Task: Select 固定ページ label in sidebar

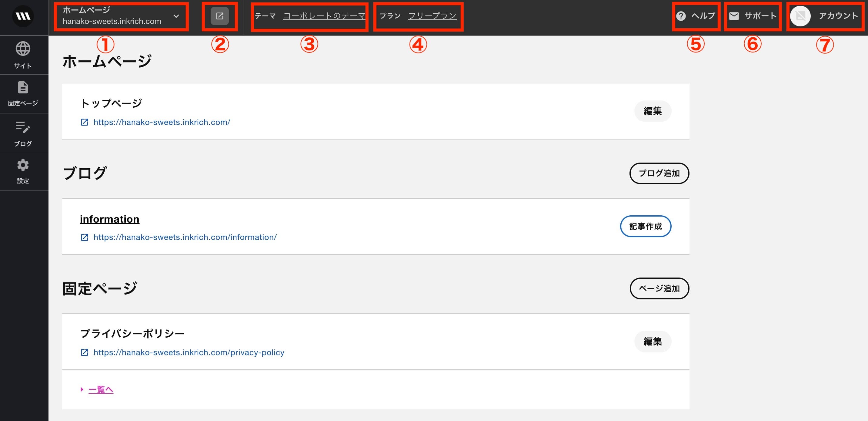Action: click(x=23, y=103)
